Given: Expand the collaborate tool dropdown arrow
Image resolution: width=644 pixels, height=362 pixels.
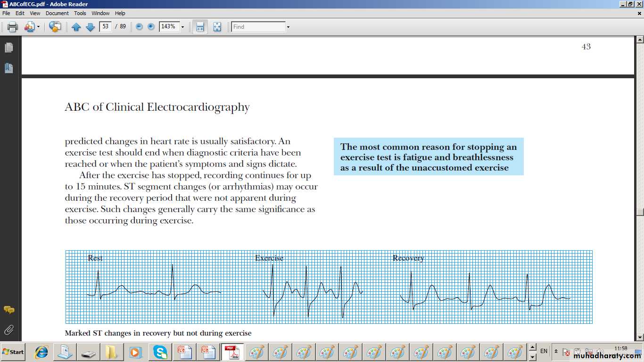Looking at the screenshot, I should tap(39, 27).
